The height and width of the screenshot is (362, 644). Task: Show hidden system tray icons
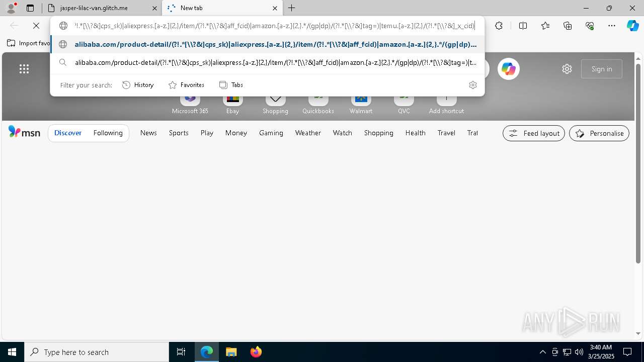point(542,352)
